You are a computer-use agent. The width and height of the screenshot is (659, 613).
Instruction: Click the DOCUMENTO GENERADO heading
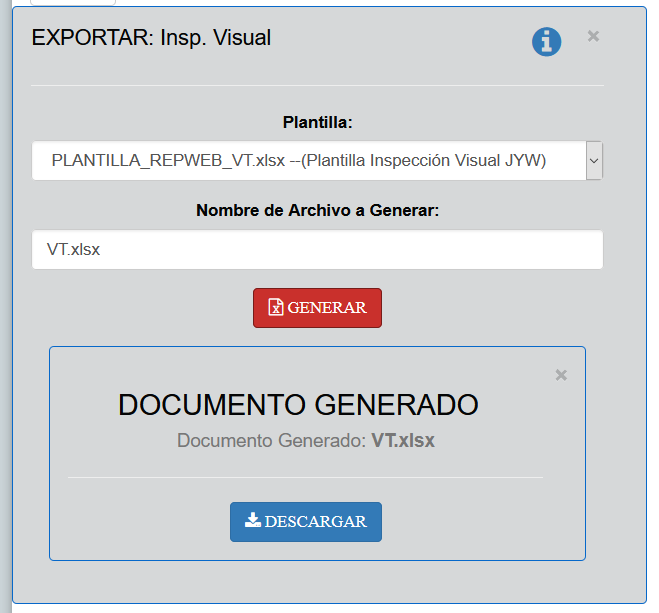tap(298, 405)
